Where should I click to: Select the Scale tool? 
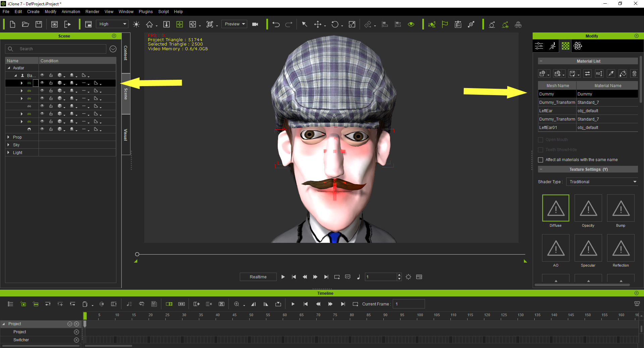click(x=352, y=24)
